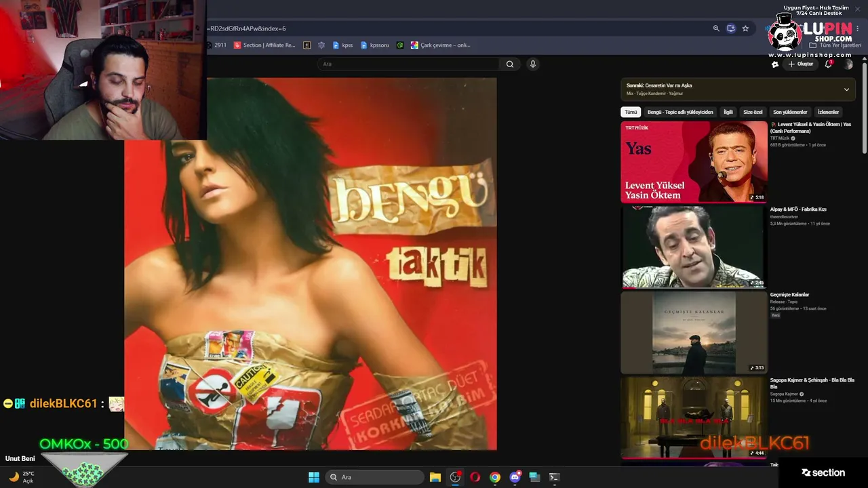Click the YouTube search input field
Screen dimensions: 868x488
click(409, 64)
